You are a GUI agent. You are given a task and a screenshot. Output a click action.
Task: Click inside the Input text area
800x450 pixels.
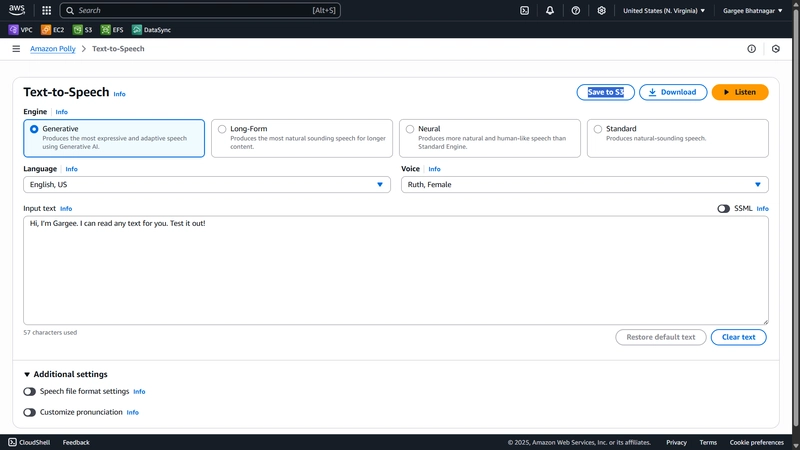(396, 270)
